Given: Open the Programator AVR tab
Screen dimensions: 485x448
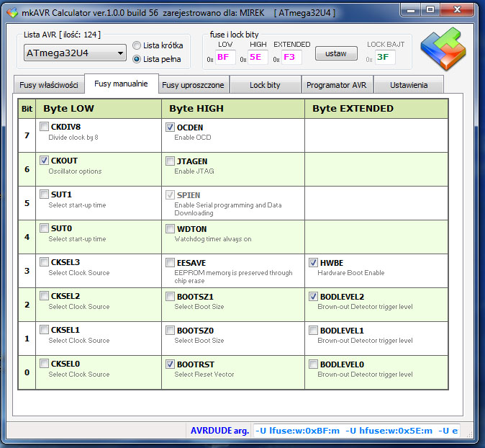Looking at the screenshot, I should point(337,85).
